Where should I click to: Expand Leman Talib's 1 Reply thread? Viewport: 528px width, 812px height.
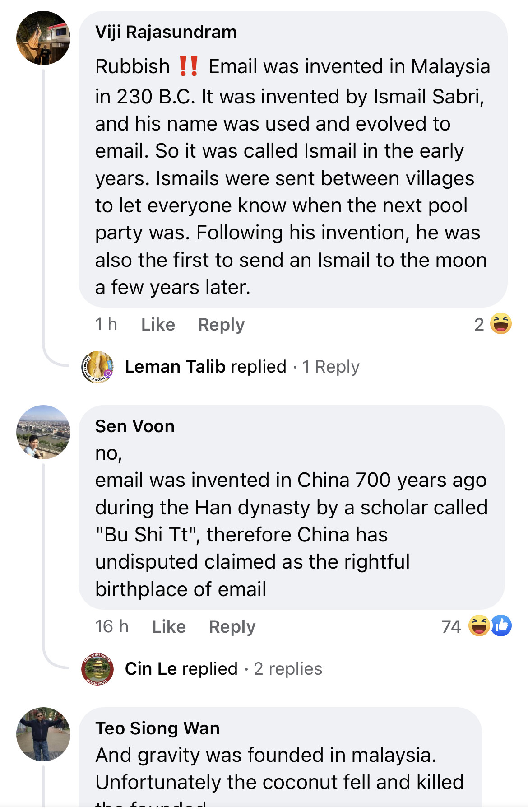click(x=330, y=367)
